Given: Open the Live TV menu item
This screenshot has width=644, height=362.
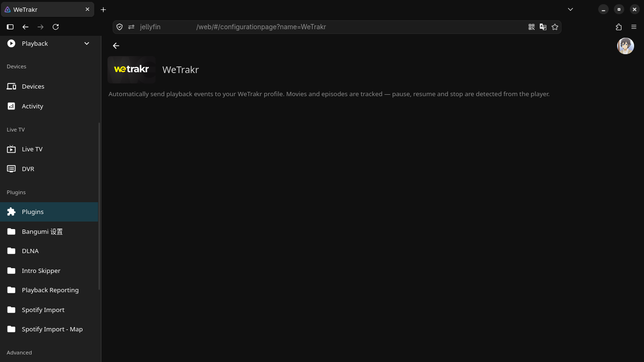Looking at the screenshot, I should click(49, 149).
